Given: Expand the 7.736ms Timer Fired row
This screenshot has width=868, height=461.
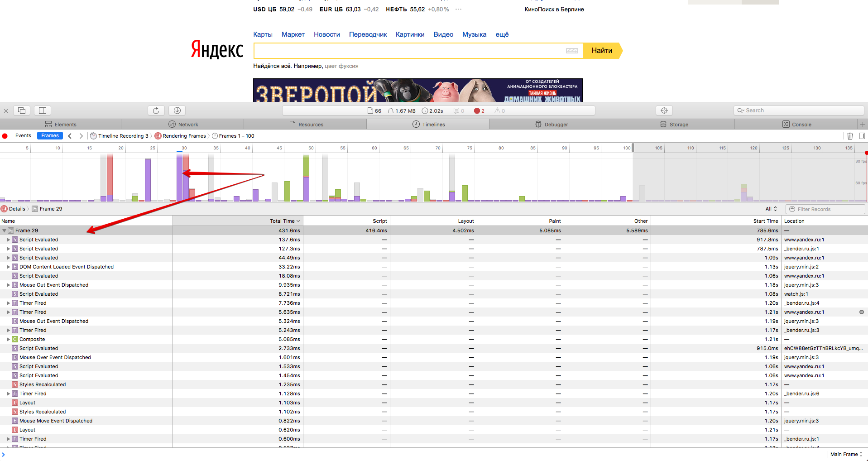Looking at the screenshot, I should coord(8,303).
